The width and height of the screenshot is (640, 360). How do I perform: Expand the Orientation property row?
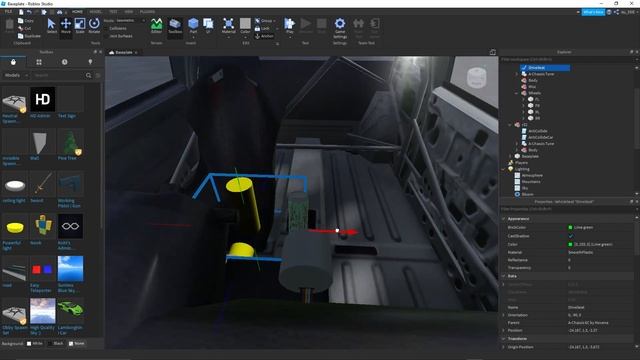(503, 315)
